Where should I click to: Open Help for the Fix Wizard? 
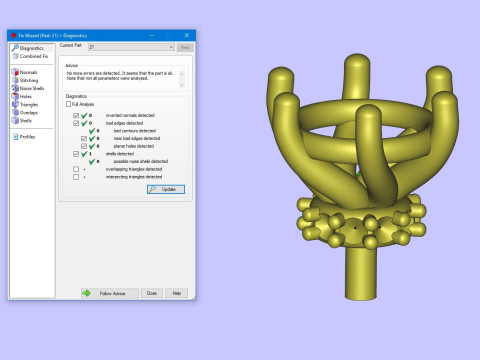[x=177, y=293]
